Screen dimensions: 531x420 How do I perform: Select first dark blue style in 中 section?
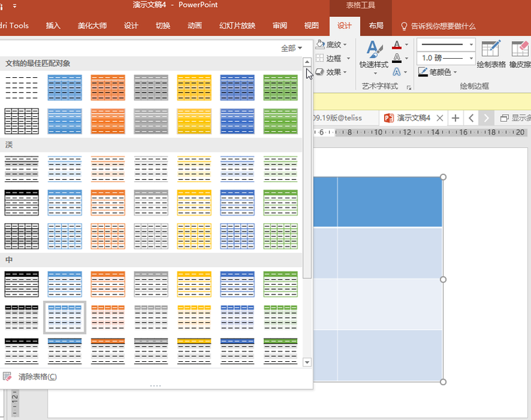tap(237, 283)
